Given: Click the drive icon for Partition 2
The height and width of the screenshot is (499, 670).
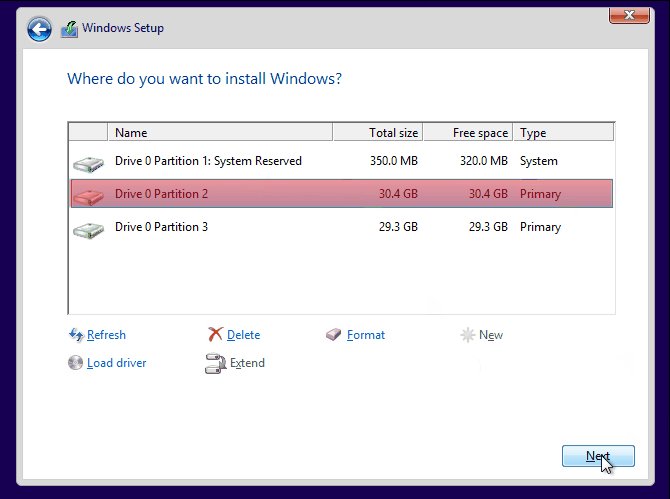Looking at the screenshot, I should (x=88, y=197).
